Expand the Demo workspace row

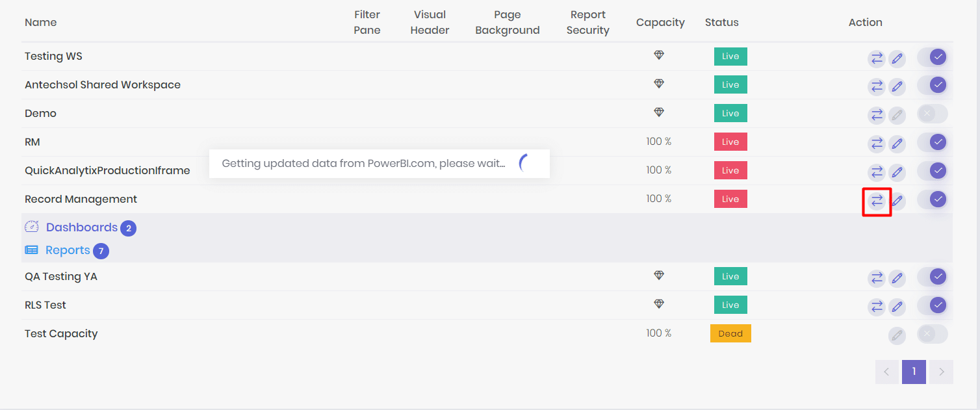[x=40, y=112]
